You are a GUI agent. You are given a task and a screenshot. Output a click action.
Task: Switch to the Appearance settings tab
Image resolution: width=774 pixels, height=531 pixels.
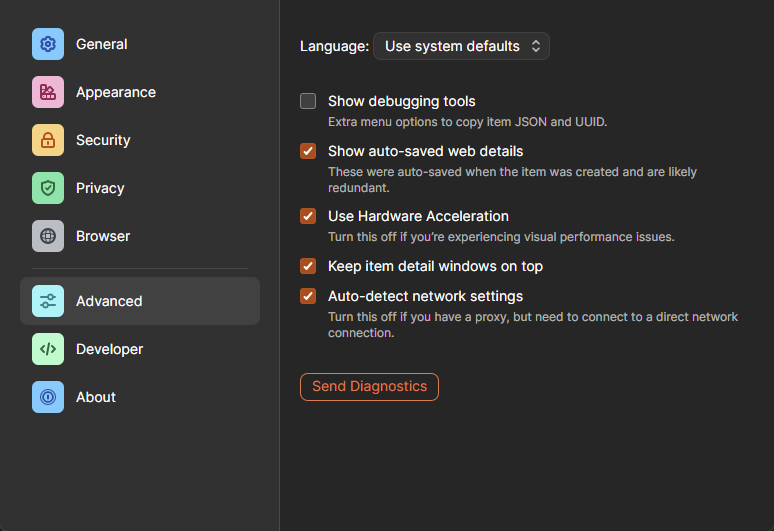pyautogui.click(x=116, y=92)
